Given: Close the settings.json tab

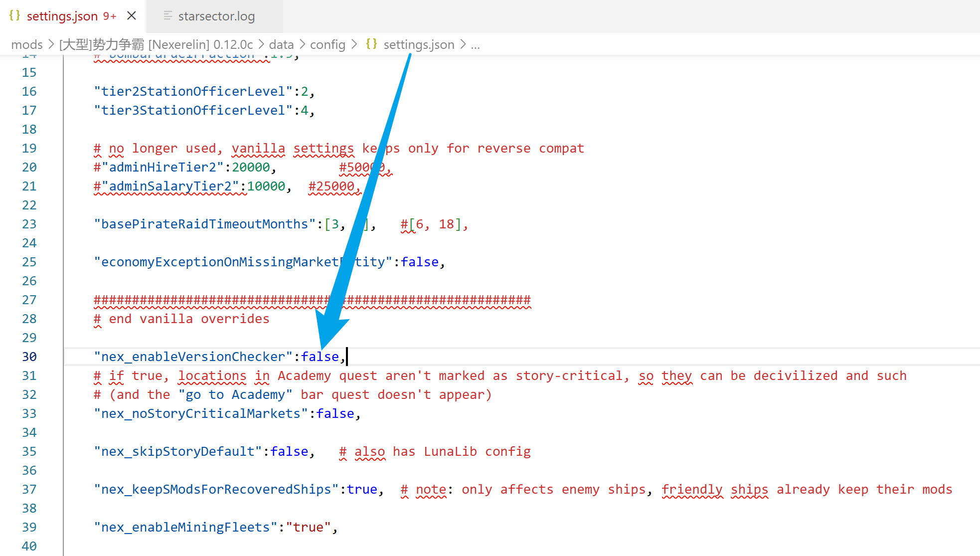Looking at the screenshot, I should [132, 16].
